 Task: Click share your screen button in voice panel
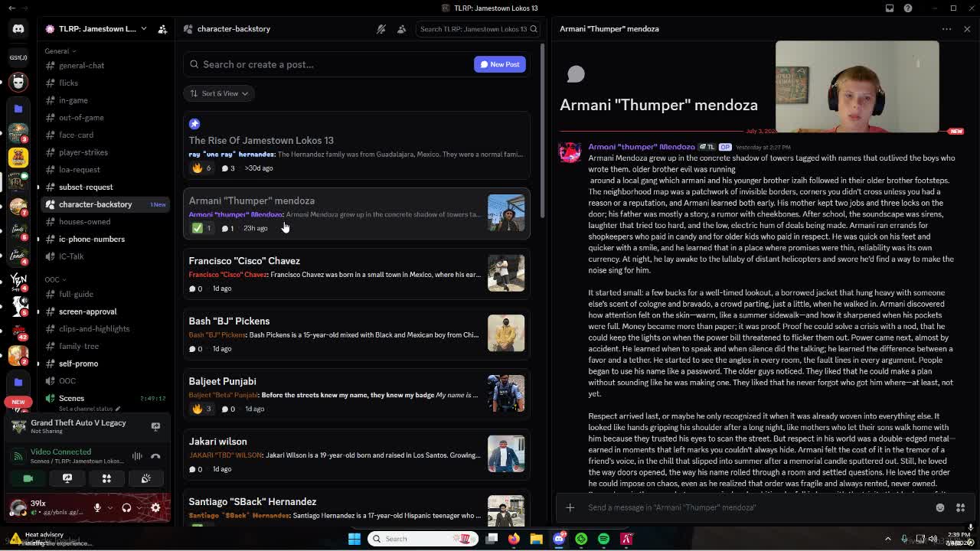(x=67, y=478)
